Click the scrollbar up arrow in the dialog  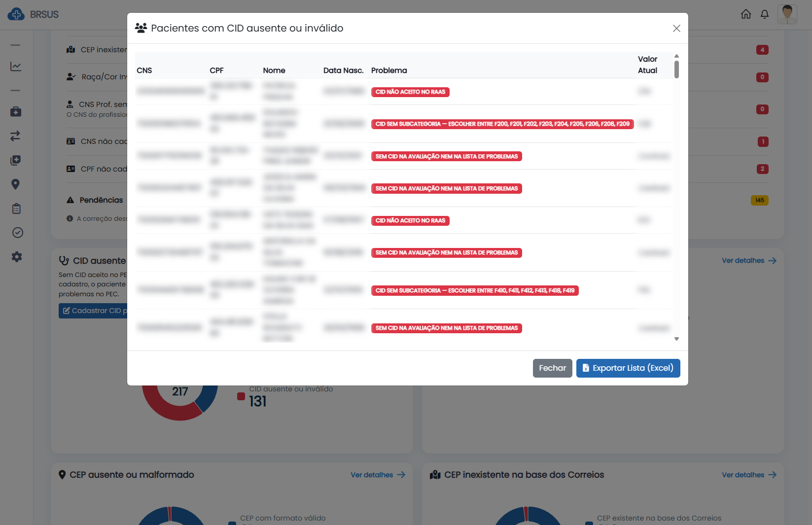click(676, 56)
